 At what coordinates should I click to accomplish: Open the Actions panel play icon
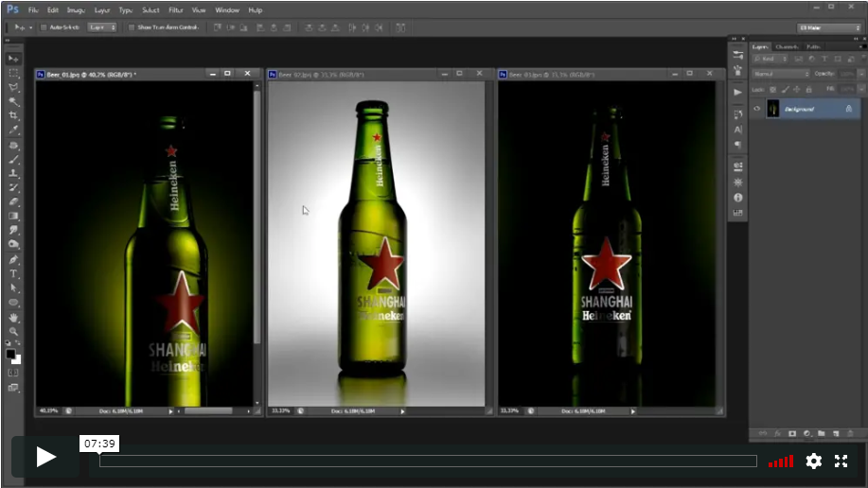[x=738, y=93]
